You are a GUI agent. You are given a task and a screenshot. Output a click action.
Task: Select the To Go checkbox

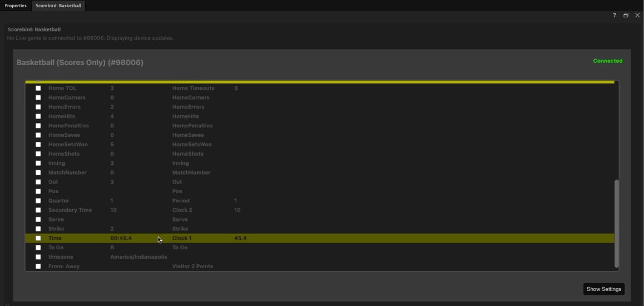pos(38,248)
